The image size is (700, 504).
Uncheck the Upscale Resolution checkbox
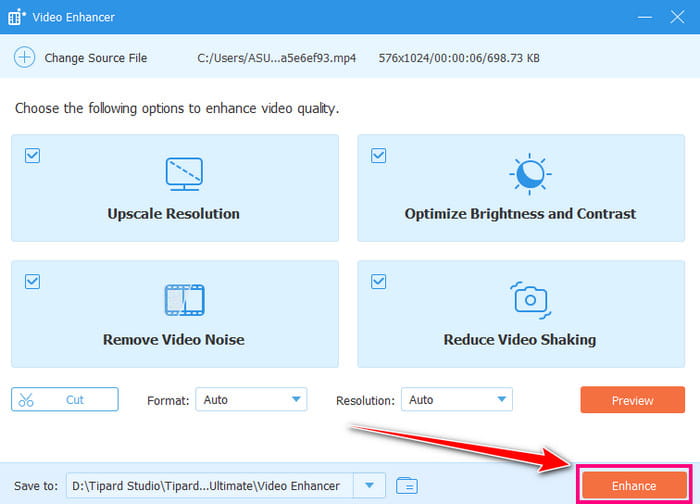click(32, 156)
